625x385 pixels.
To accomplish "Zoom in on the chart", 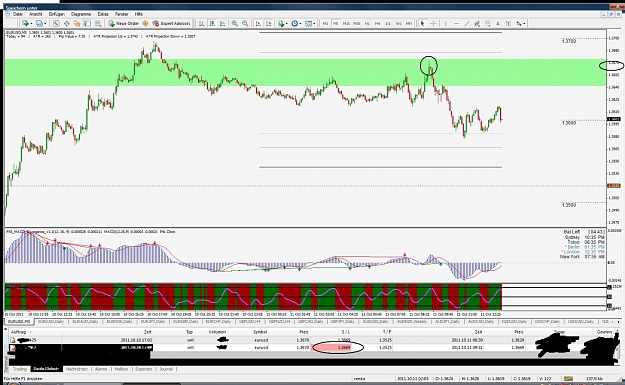I will [x=235, y=24].
